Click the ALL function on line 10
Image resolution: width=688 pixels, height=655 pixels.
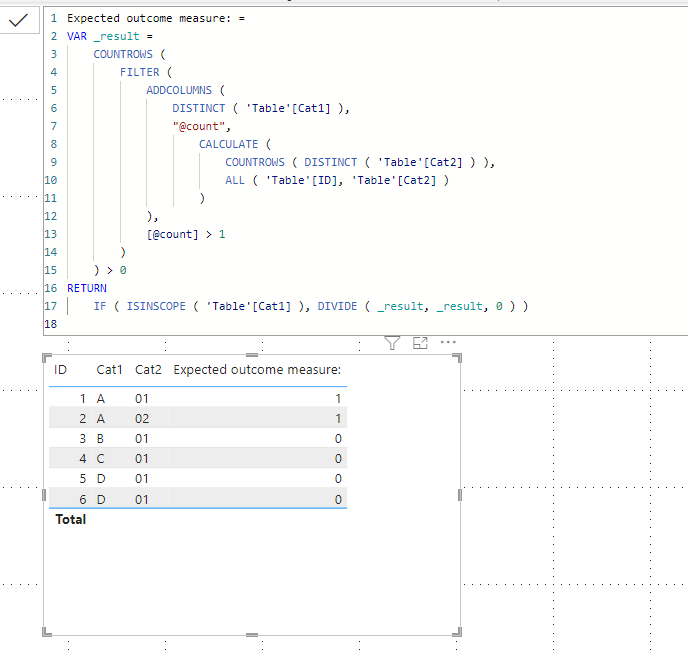[235, 180]
